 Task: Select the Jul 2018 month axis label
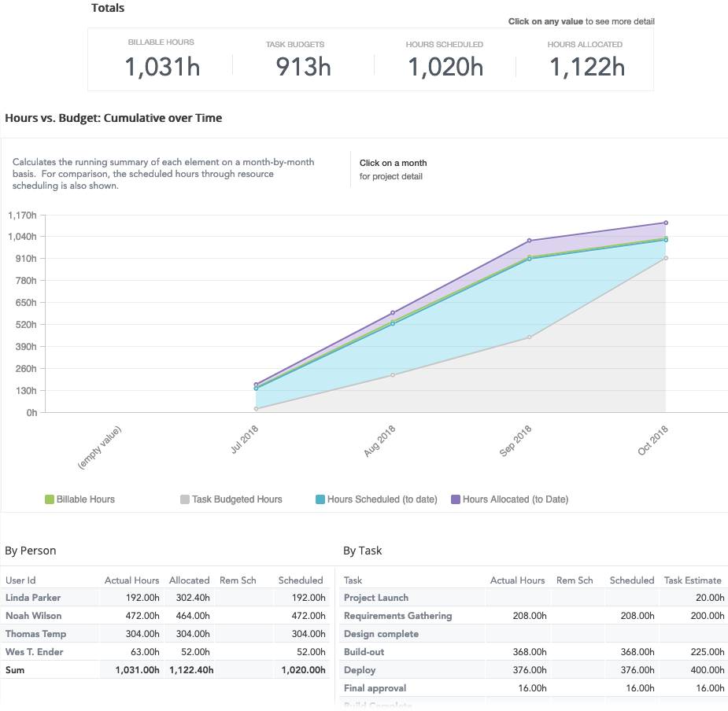point(246,440)
